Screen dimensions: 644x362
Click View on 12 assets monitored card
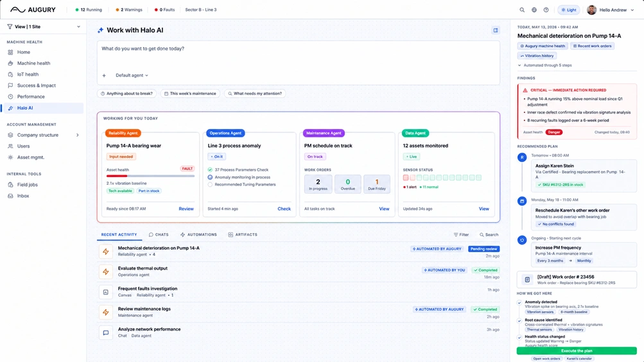click(484, 209)
